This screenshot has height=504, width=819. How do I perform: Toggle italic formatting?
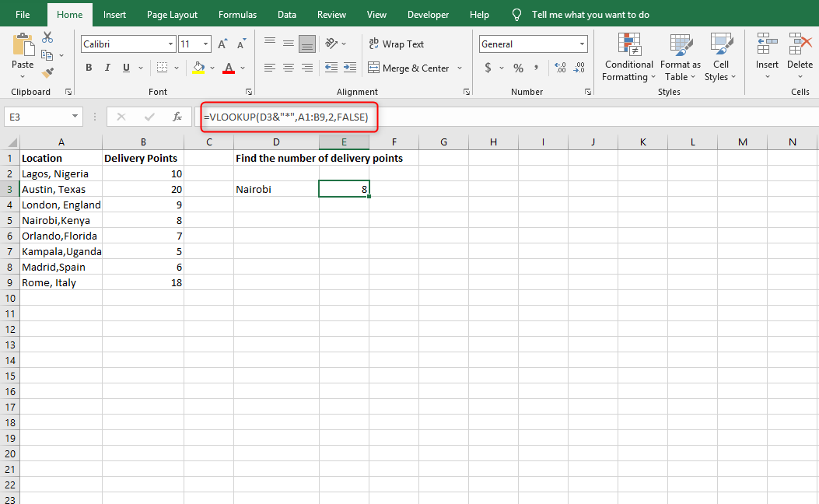click(x=107, y=68)
